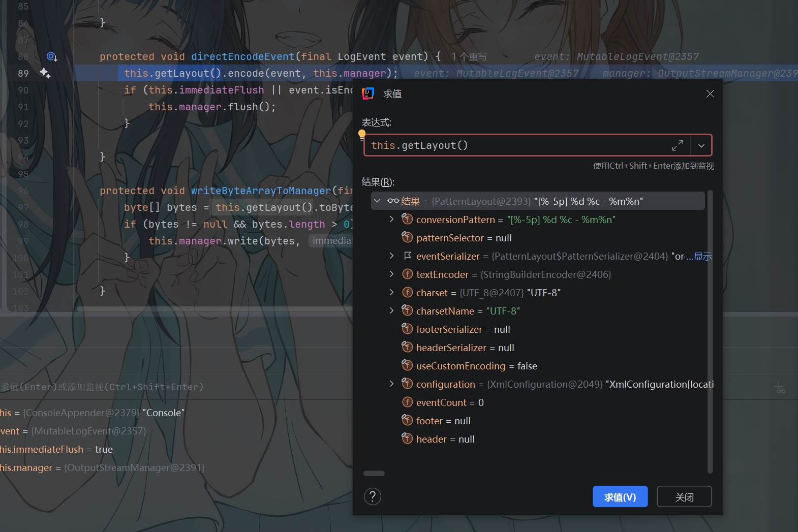
Task: Click the expand expression field arrows icon
Action: point(678,145)
